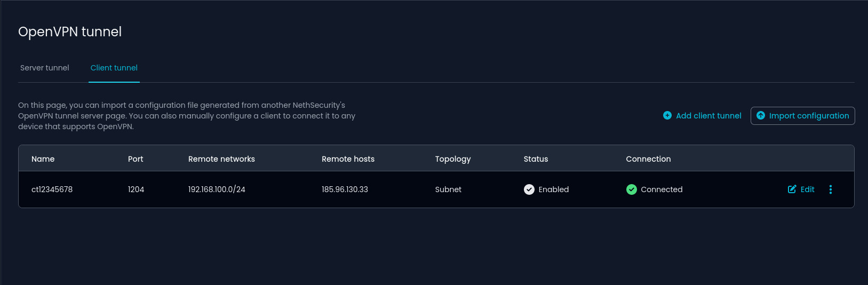
Task: Click the green Connected checkmark icon
Action: [x=632, y=189]
